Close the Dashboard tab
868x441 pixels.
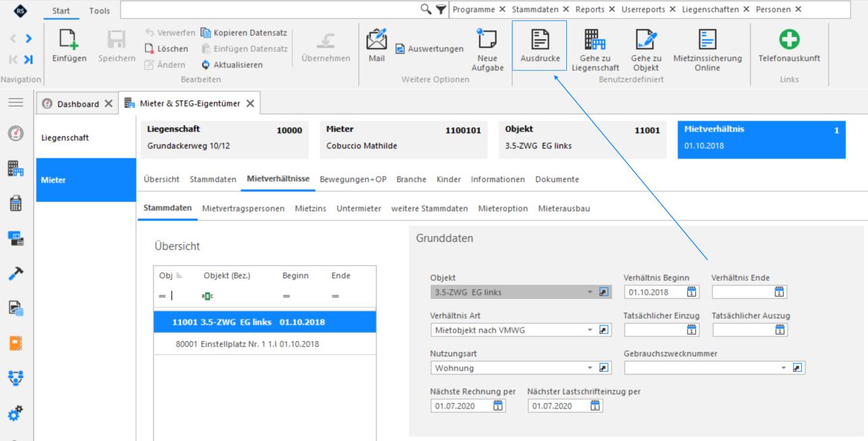108,104
